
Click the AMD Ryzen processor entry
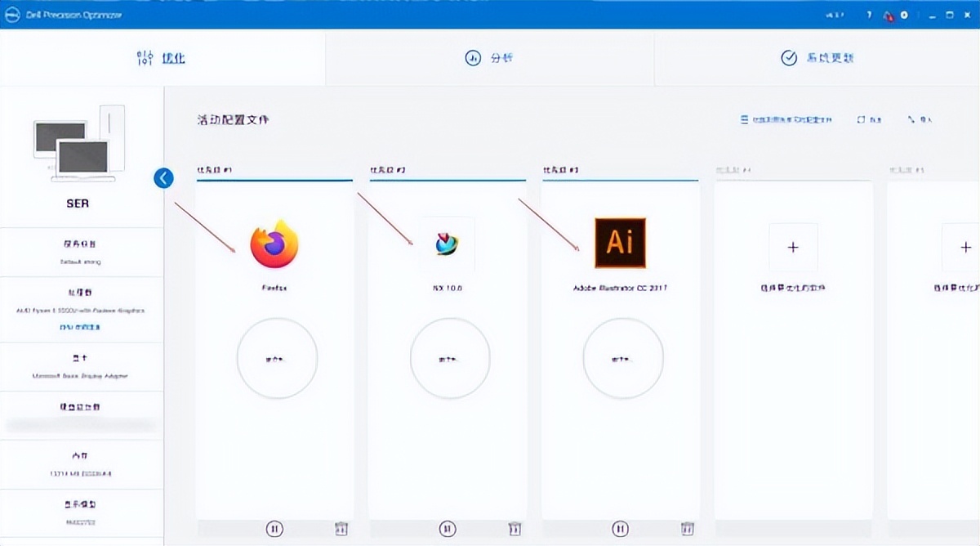pos(82,309)
